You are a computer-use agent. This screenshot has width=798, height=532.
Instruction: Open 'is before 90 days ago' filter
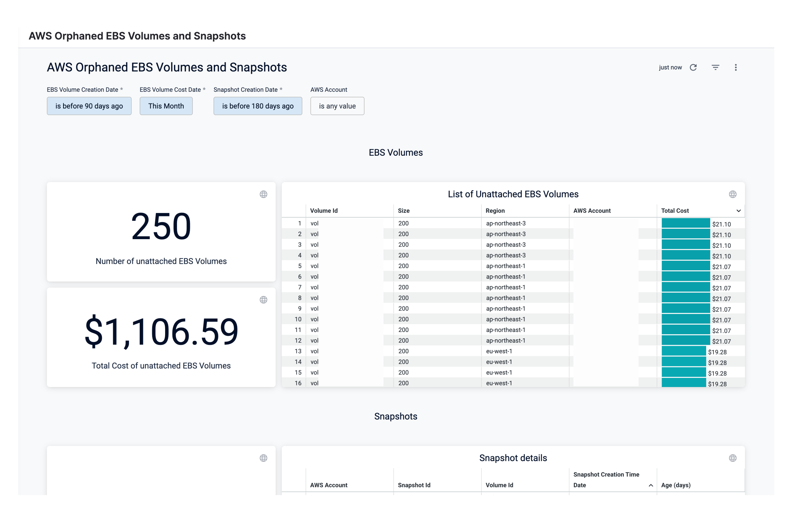click(x=89, y=106)
